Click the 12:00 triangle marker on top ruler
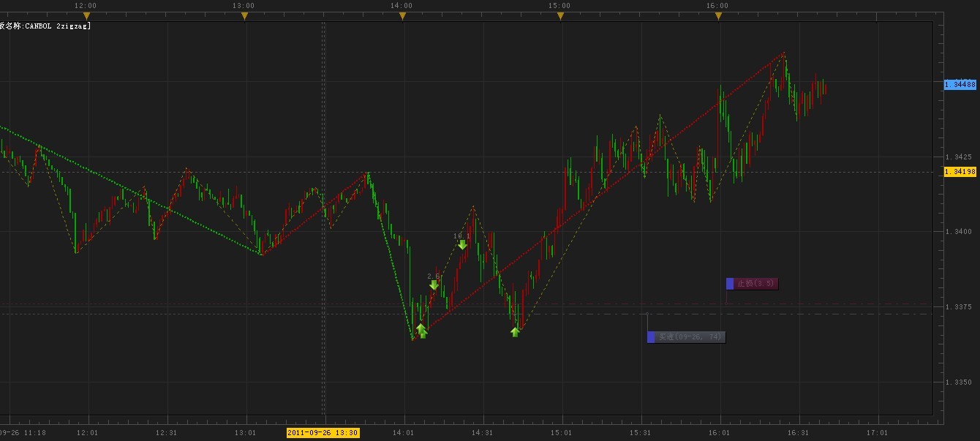This screenshot has height=441, width=980. click(x=86, y=15)
